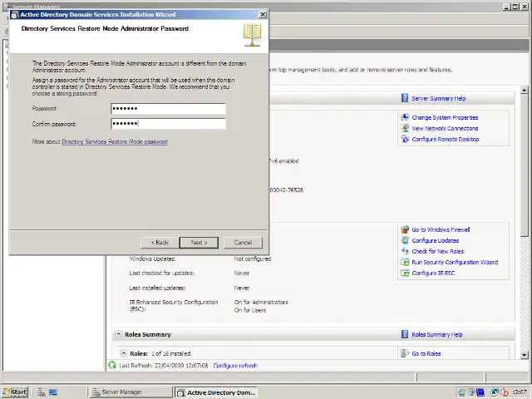Click the Go to Windows Firewall icon

(x=405, y=229)
